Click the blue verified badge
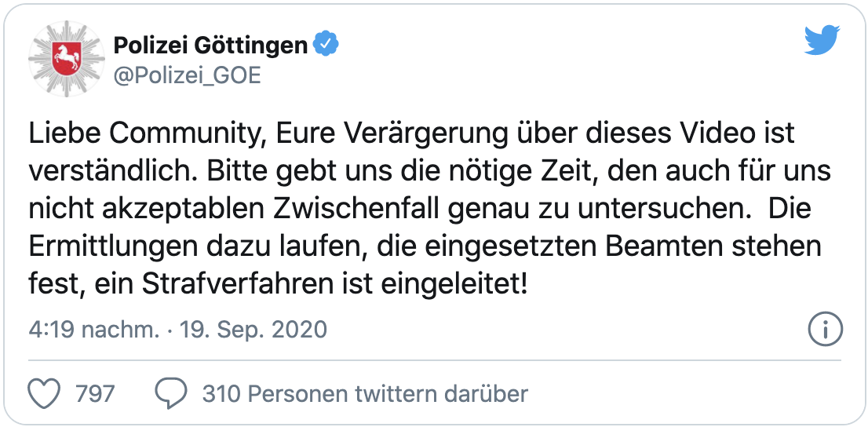 (x=326, y=44)
